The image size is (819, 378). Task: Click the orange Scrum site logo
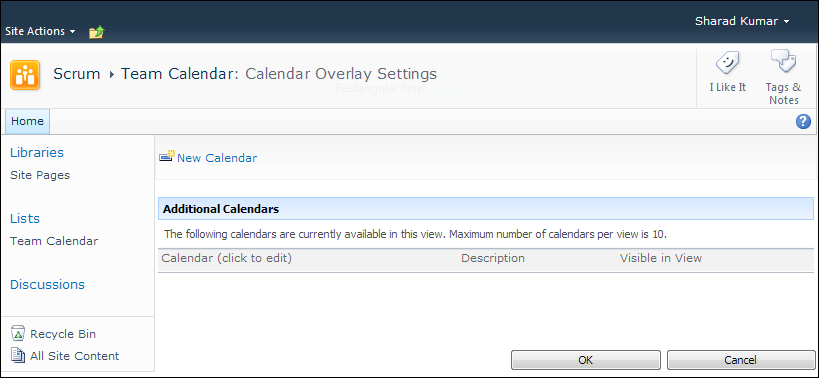tap(25, 75)
